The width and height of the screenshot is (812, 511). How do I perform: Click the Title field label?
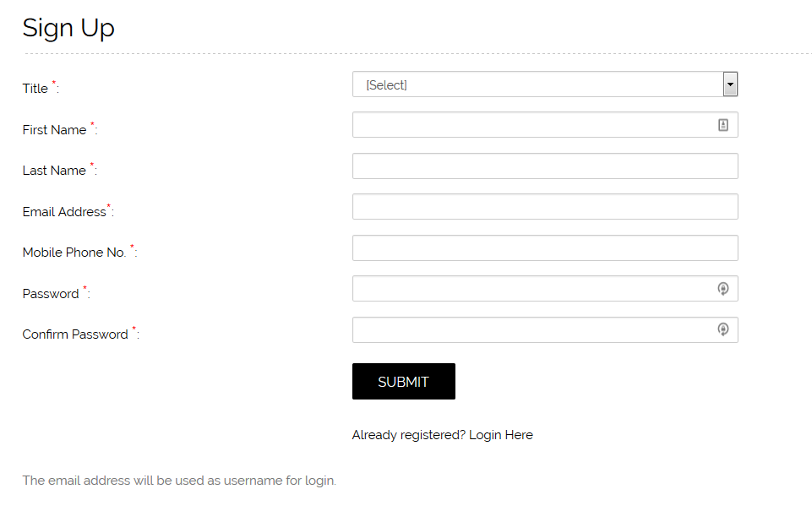[35, 89]
